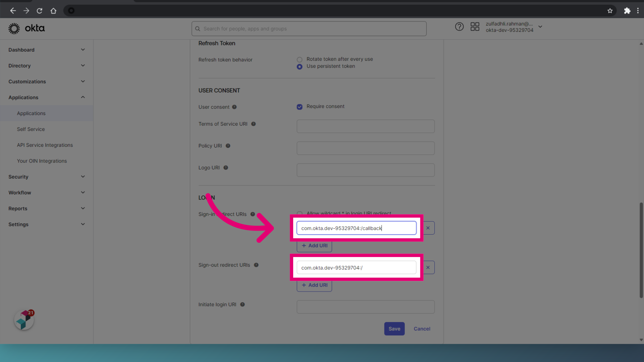Click Sign-out redirect URIs help icon
The image size is (644, 362).
coord(256,265)
